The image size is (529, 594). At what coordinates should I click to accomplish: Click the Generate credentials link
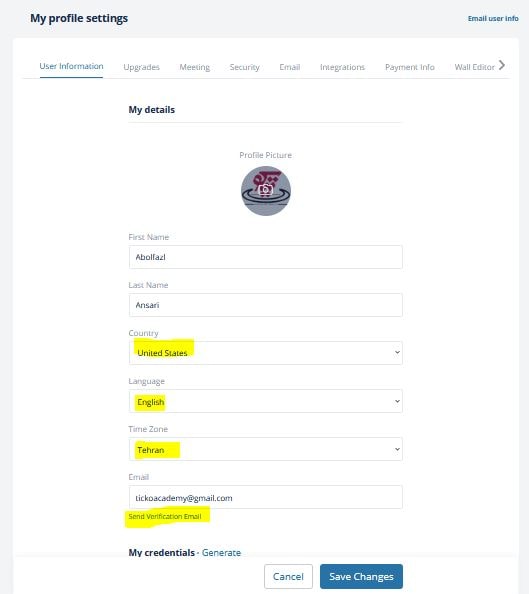point(221,552)
